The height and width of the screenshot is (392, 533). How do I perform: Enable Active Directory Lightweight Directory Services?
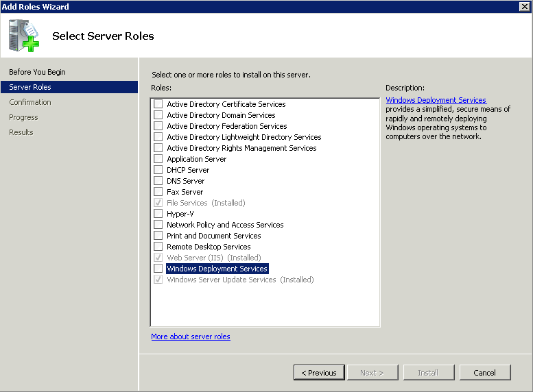tap(158, 137)
